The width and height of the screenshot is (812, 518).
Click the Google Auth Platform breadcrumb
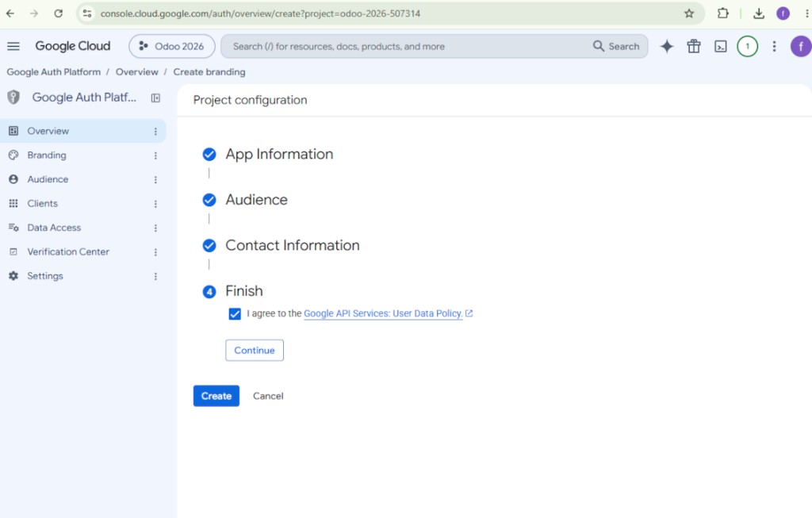pyautogui.click(x=54, y=72)
